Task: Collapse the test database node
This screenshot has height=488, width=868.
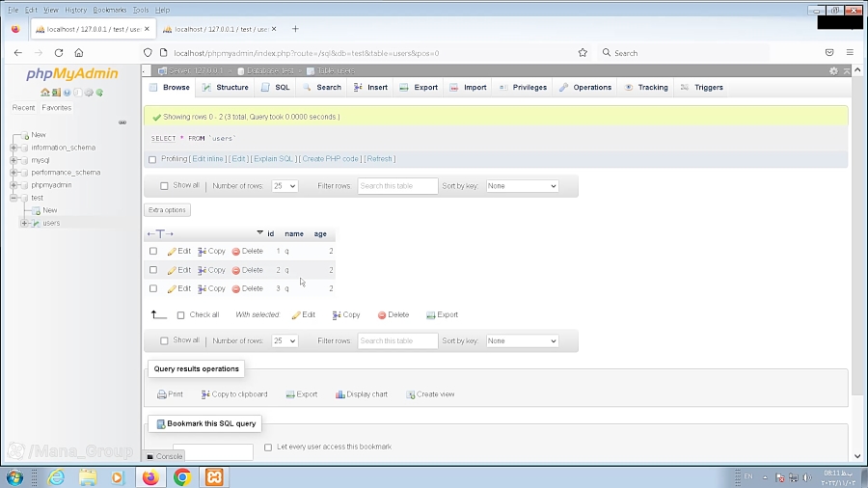Action: (14, 198)
